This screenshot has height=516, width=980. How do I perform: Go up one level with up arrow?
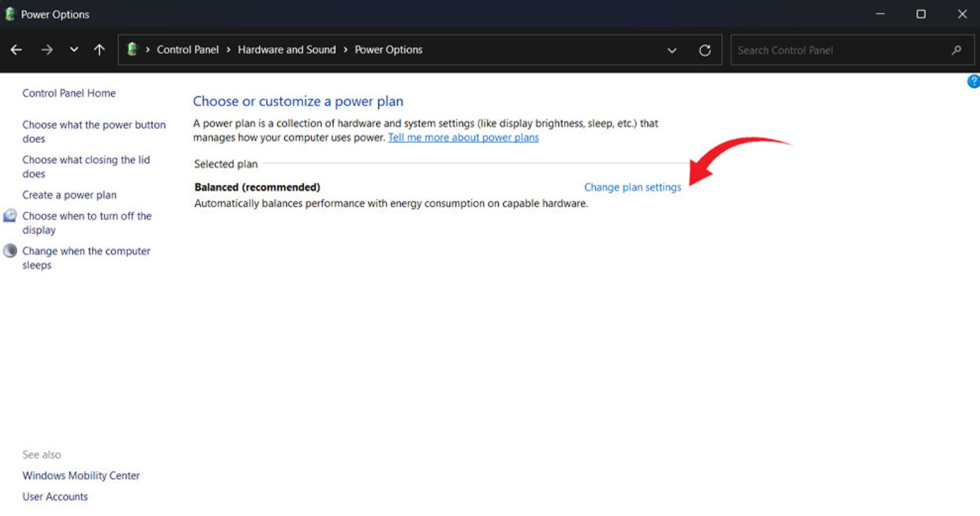coord(100,50)
